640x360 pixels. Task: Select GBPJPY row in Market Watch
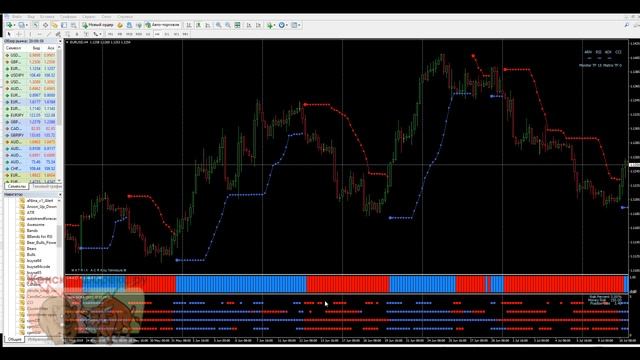(31, 135)
